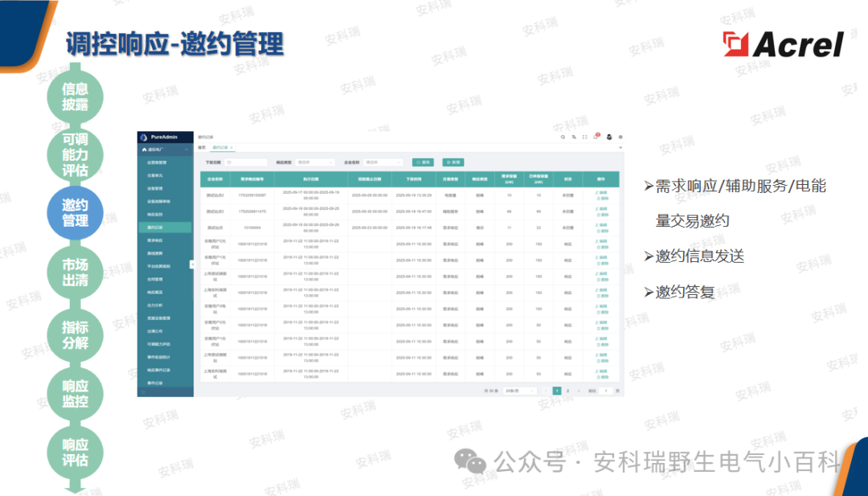Collapse the 虚拟电厂 menu chevron
Image resolution: width=868 pixels, height=496 pixels.
[186, 150]
